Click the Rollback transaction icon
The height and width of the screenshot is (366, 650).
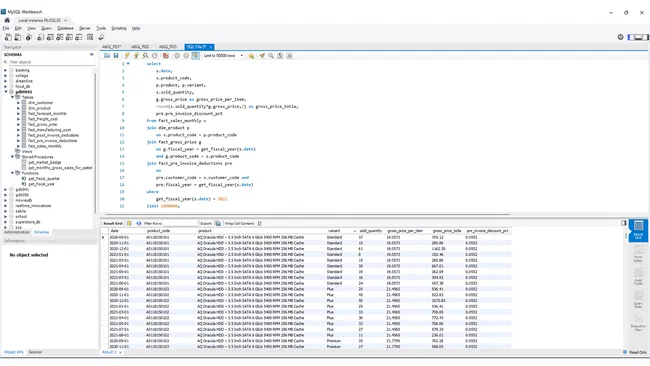pyautogui.click(x=186, y=56)
